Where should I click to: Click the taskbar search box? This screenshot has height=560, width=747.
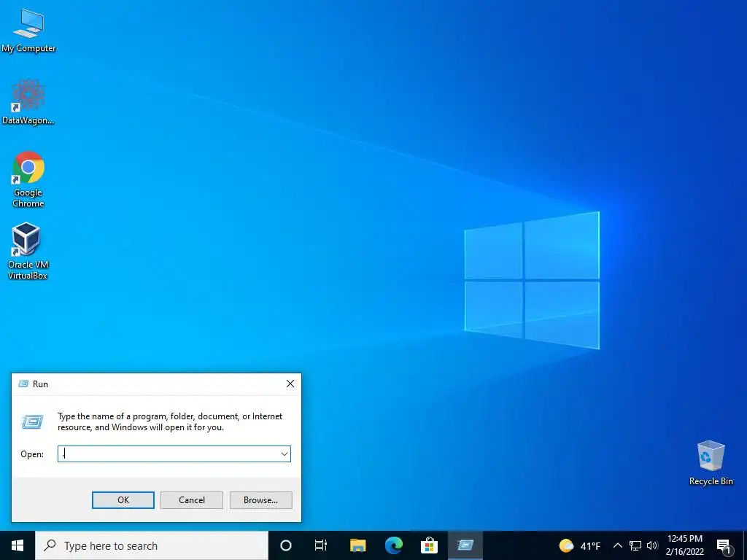[x=152, y=545]
